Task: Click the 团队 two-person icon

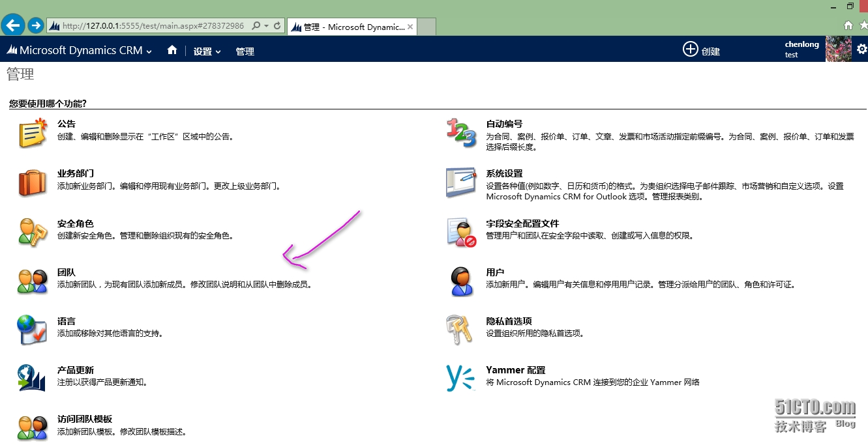Action: (x=33, y=281)
